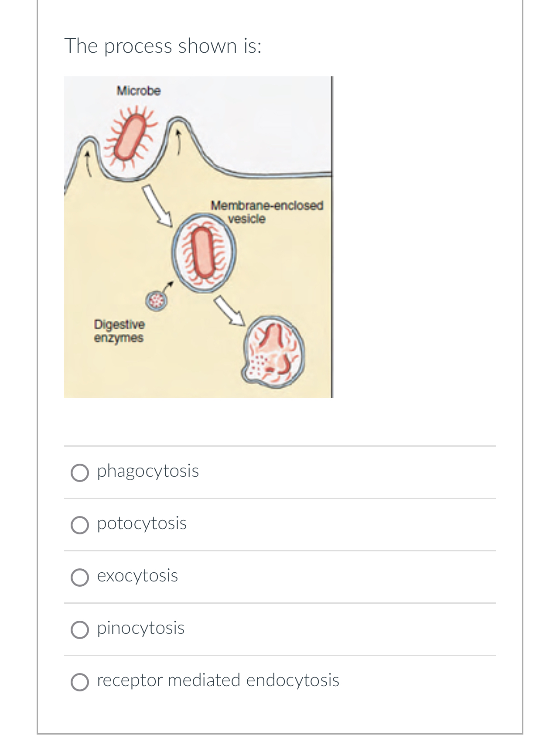
Task: Click the question text 'The process shown is:'
Action: (x=163, y=45)
